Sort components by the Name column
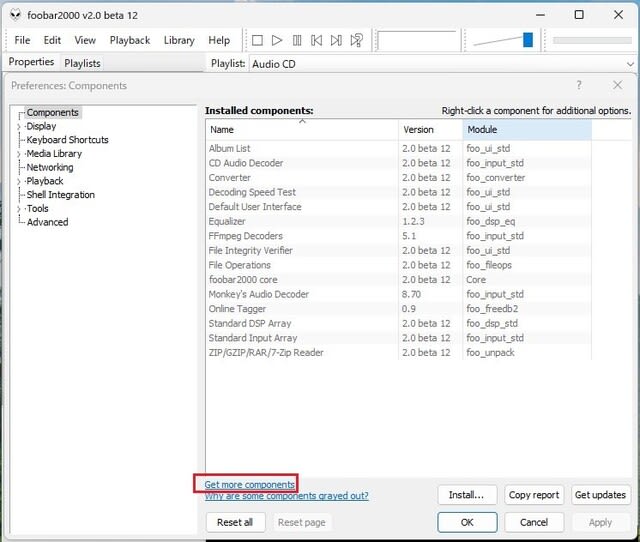The height and width of the screenshot is (542, 640). [302, 130]
